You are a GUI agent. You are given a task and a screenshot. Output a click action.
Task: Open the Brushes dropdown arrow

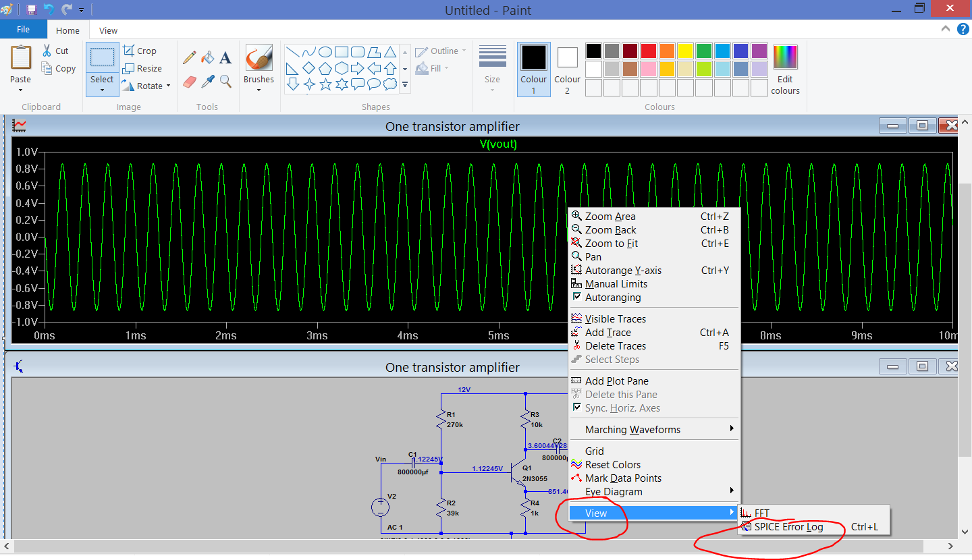coord(259,90)
